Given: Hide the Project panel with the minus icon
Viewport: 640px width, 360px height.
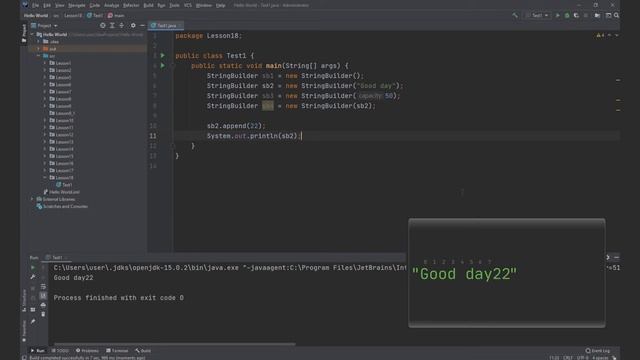Looking at the screenshot, I should pyautogui.click(x=142, y=25).
